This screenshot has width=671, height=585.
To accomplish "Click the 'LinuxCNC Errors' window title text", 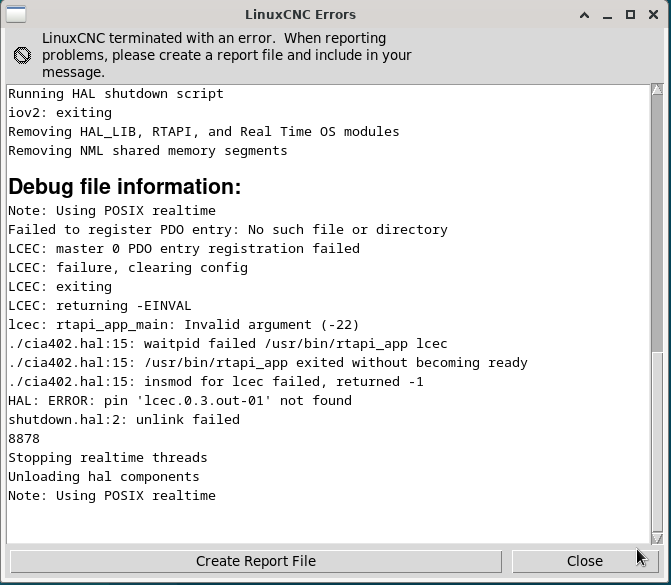I will click(300, 15).
